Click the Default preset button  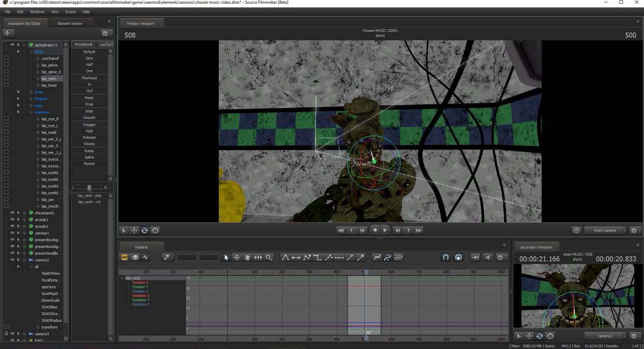point(89,52)
